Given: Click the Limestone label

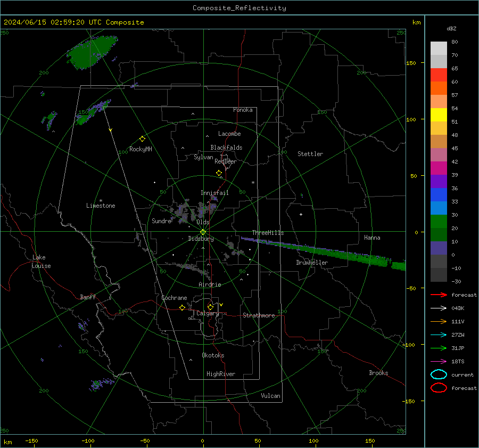Looking at the screenshot, I should pyautogui.click(x=101, y=206).
